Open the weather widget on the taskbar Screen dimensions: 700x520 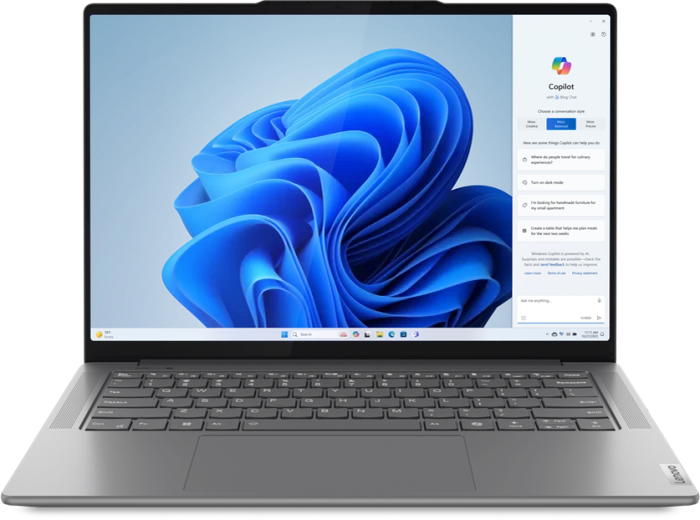(x=104, y=334)
